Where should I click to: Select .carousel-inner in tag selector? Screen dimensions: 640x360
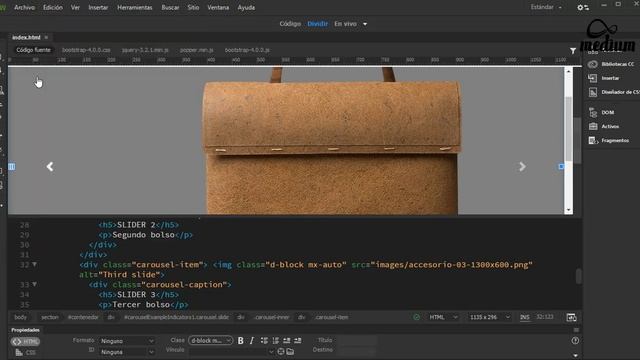(x=272, y=317)
